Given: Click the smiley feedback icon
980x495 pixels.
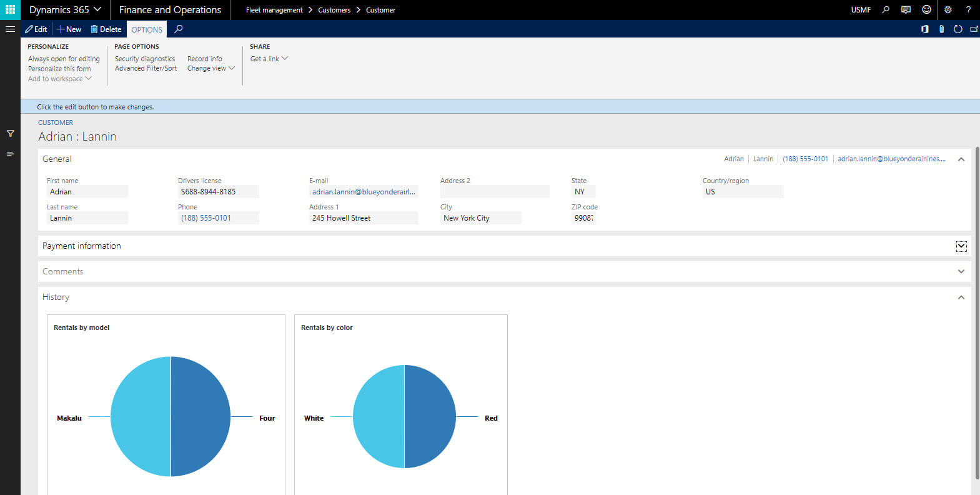Looking at the screenshot, I should [x=926, y=9].
